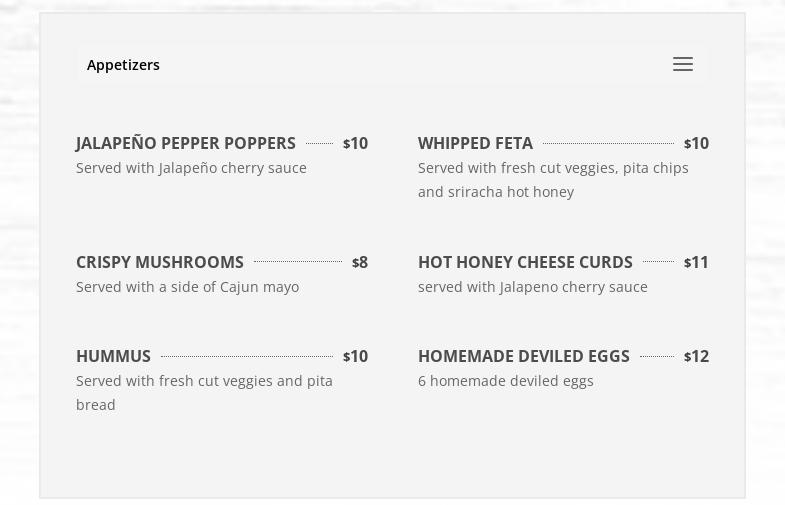The image size is (785, 505).
Task: Select Jalapeño Pepper Poppers title
Action: pos(186,143)
